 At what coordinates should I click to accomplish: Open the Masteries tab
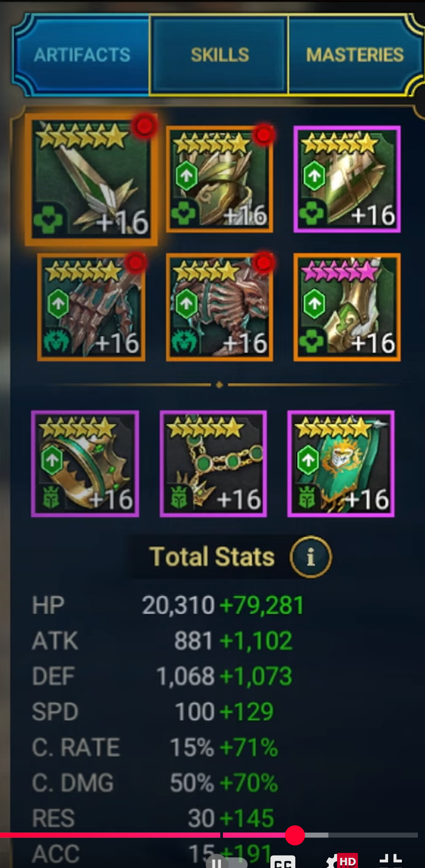coord(355,55)
